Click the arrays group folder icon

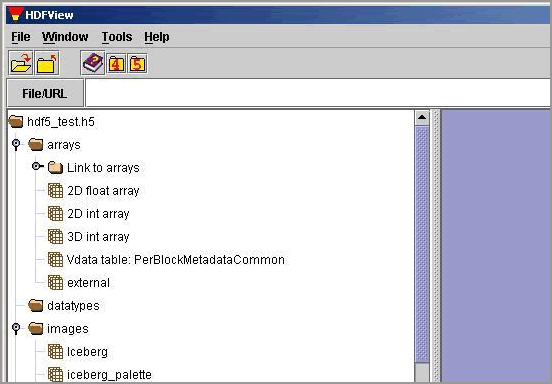click(x=36, y=145)
